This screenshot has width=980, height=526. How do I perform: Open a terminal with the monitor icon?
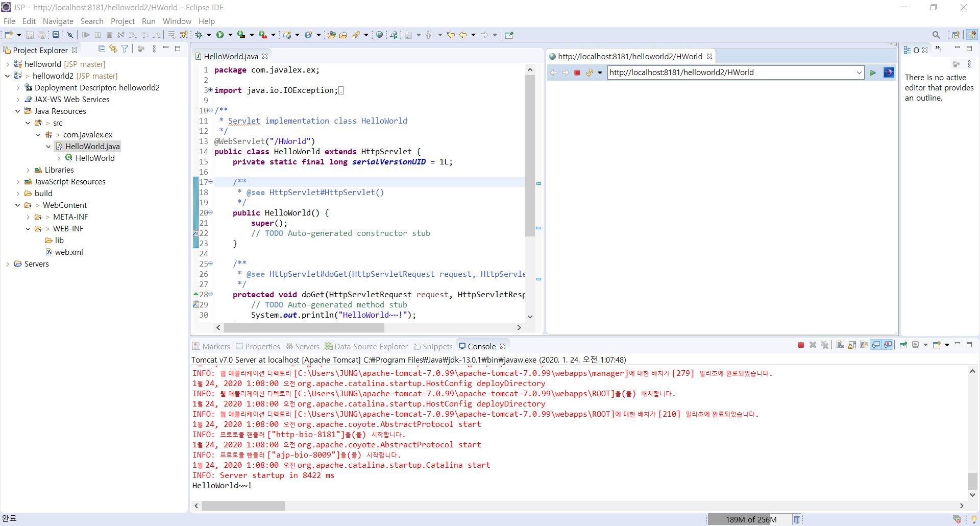point(56,35)
